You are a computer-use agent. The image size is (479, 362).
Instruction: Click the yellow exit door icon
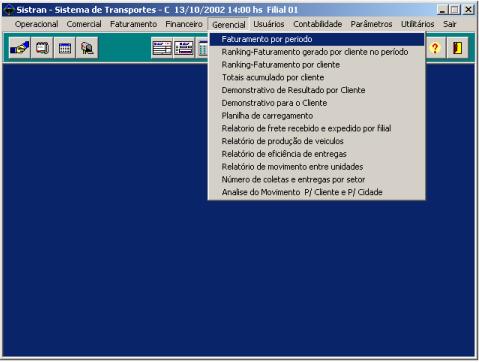point(457,48)
